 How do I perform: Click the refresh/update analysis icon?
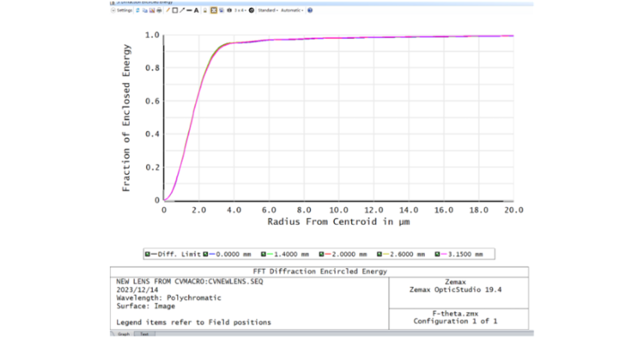138,9
